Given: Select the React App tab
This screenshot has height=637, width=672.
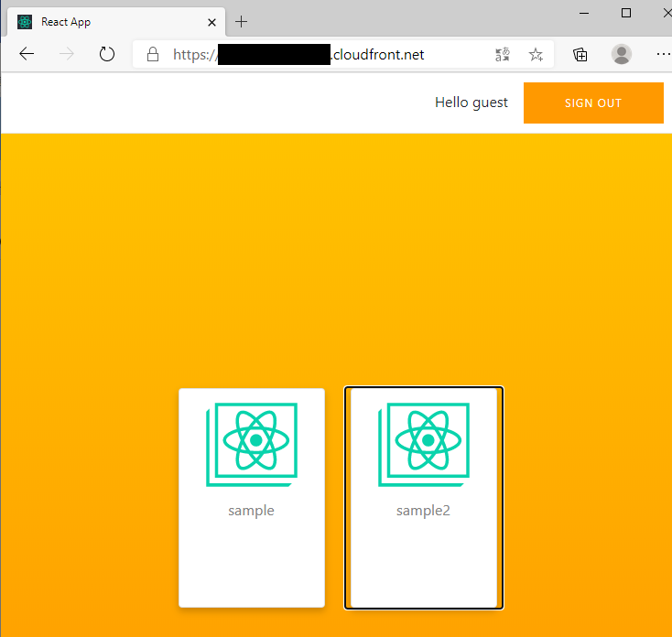Looking at the screenshot, I should pos(115,22).
